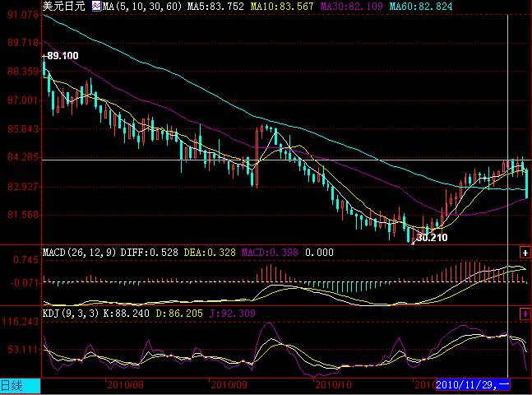Click the 美元日元 chart title
The height and width of the screenshot is (395, 532).
click(63, 6)
